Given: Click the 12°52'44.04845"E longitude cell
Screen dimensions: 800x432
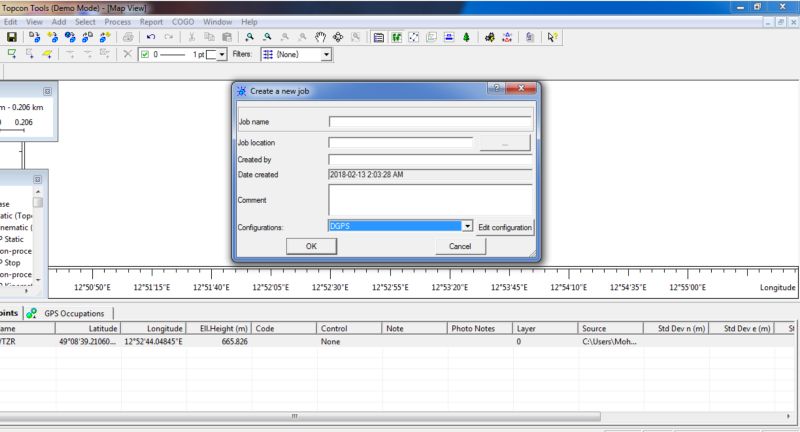Looking at the screenshot, I should (x=153, y=341).
